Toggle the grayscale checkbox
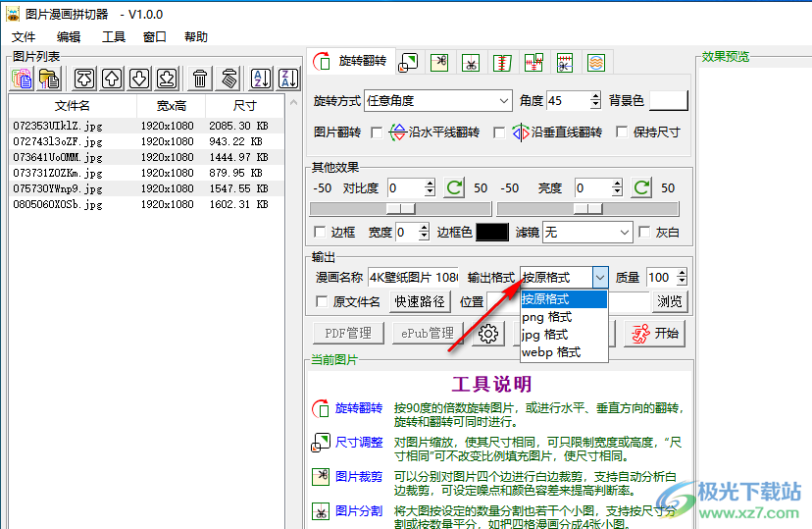Screen dimensions: 812x529 [644, 232]
